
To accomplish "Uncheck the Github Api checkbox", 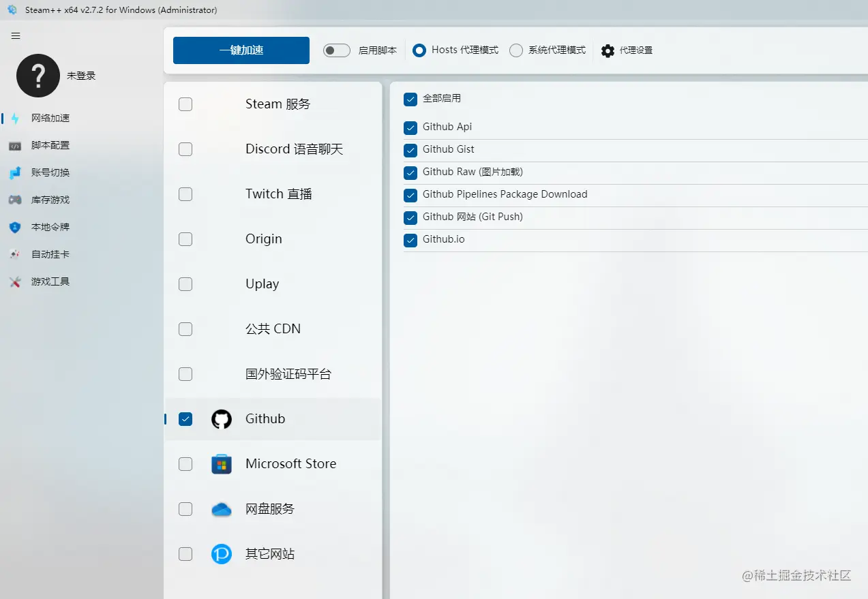I will (410, 127).
